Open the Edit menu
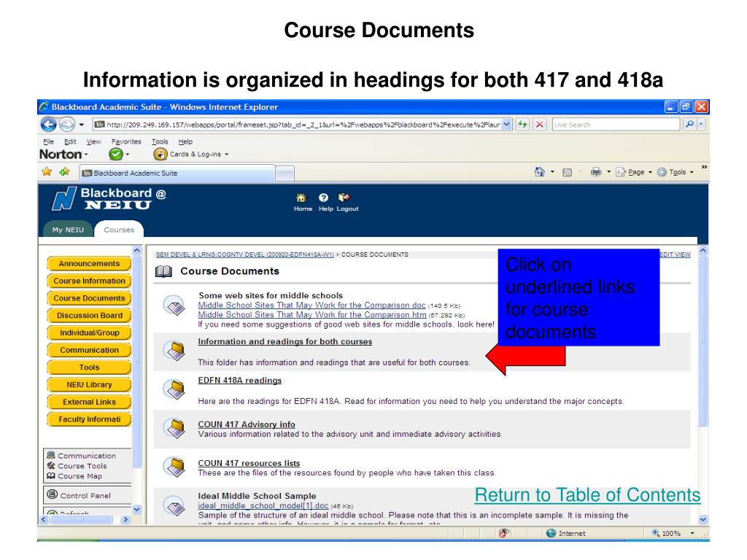Image resolution: width=747 pixels, height=560 pixels. click(x=70, y=141)
